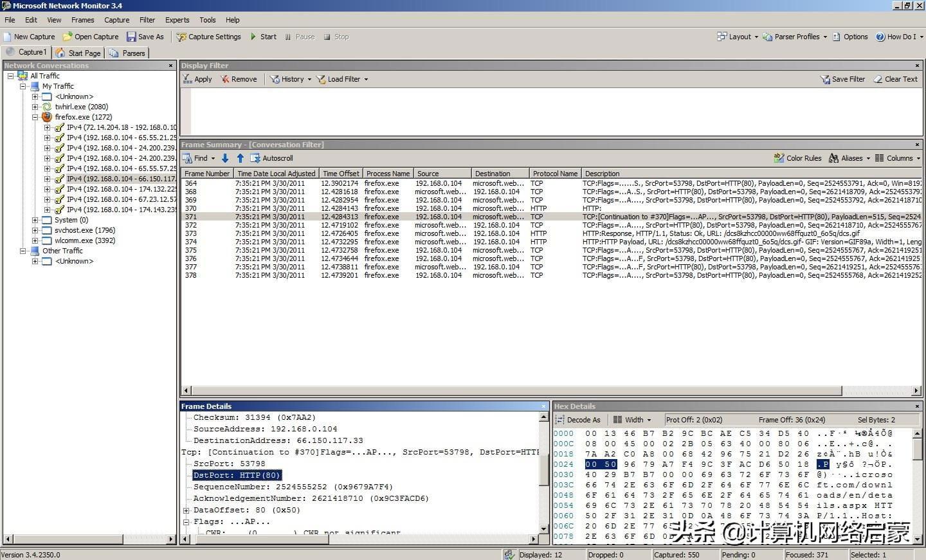This screenshot has width=926, height=560.
Task: Jump to next frame with down arrow
Action: [x=225, y=158]
